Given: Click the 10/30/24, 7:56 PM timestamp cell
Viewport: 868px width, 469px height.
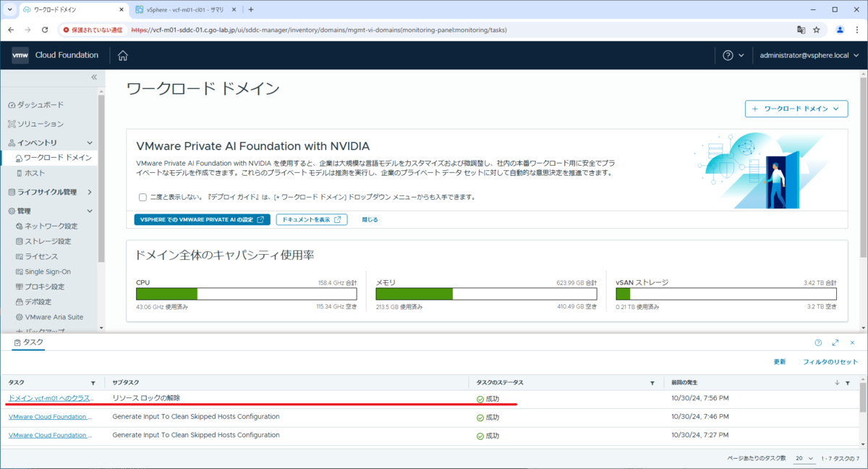Looking at the screenshot, I should tap(699, 398).
